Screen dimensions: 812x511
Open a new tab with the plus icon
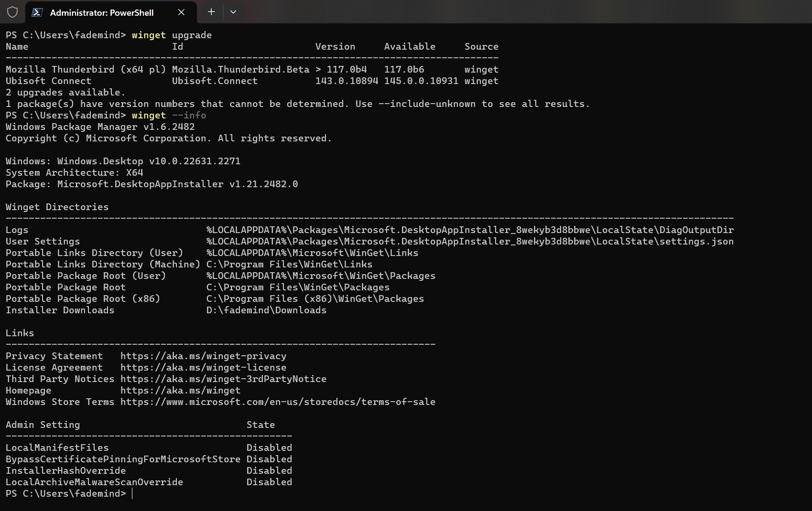[211, 12]
